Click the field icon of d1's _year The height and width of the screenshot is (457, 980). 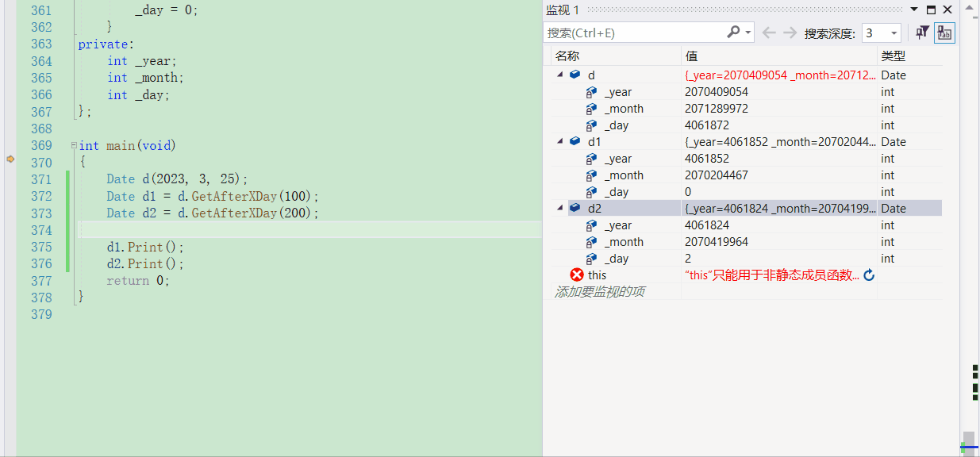tap(591, 159)
